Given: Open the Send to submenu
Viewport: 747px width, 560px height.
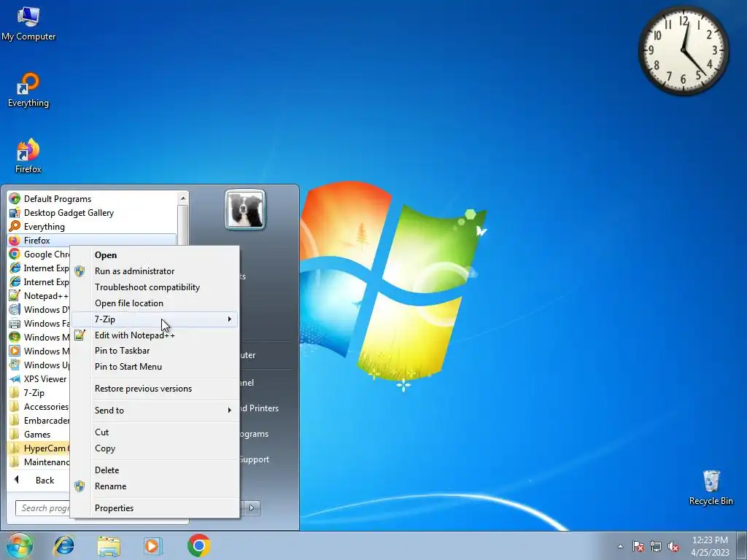Looking at the screenshot, I should coord(155,411).
